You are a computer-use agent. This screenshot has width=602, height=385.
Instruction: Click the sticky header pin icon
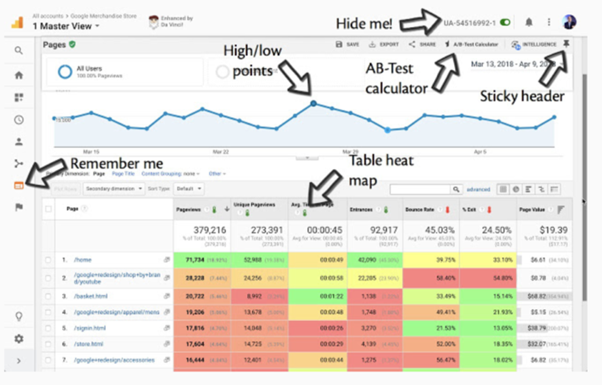pyautogui.click(x=566, y=44)
